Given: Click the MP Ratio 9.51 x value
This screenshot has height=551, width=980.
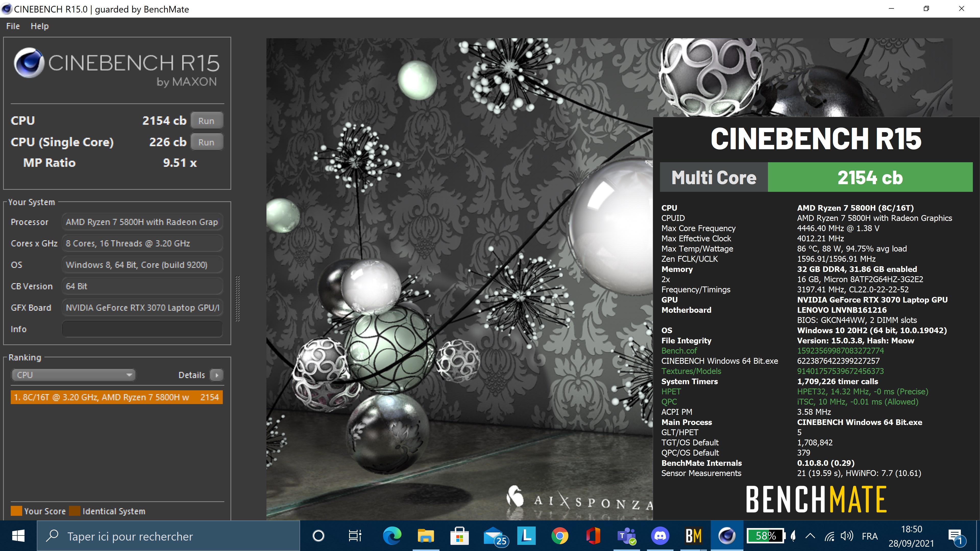Looking at the screenshot, I should [x=180, y=163].
